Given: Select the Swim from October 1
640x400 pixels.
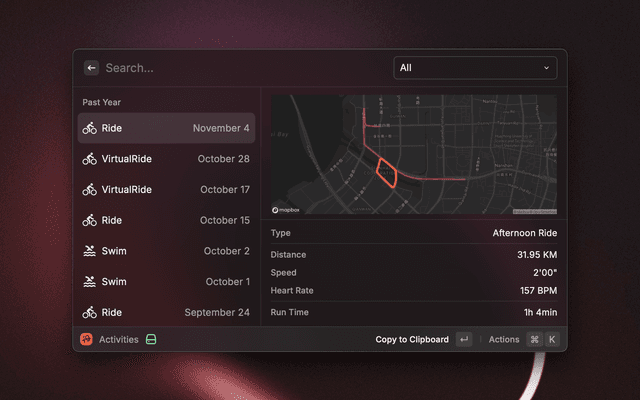Looking at the screenshot, I should click(x=166, y=281).
